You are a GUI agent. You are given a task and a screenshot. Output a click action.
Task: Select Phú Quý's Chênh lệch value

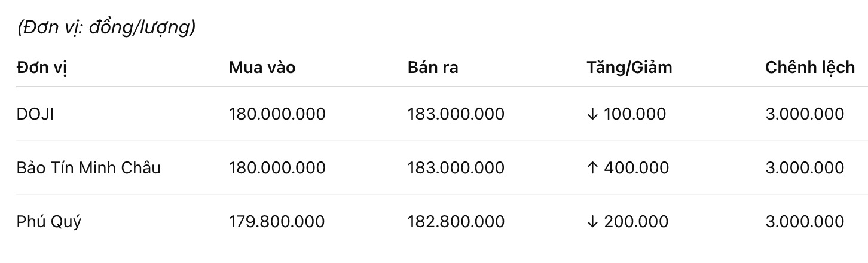tap(804, 222)
